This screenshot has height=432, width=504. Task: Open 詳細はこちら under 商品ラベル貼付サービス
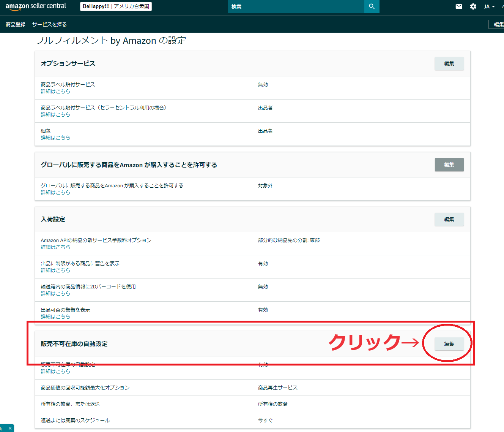point(55,91)
